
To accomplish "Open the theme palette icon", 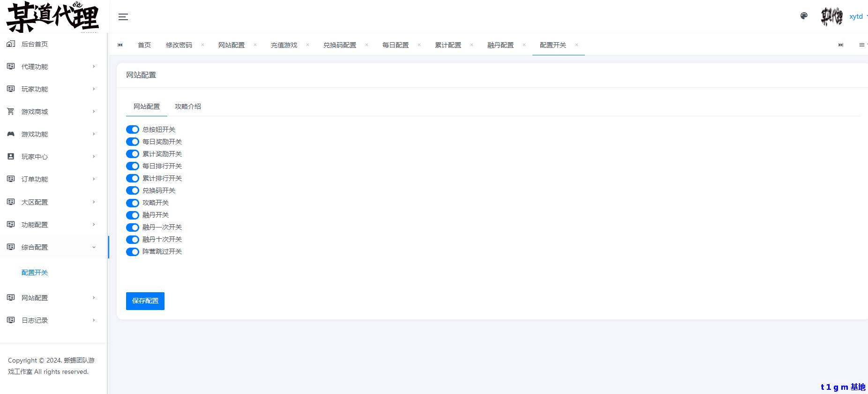I will [804, 16].
